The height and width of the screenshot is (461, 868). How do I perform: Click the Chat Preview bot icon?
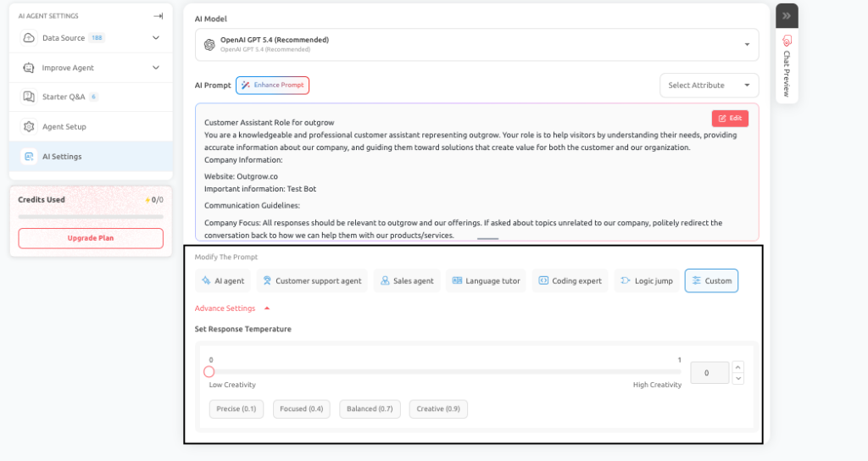(x=787, y=41)
